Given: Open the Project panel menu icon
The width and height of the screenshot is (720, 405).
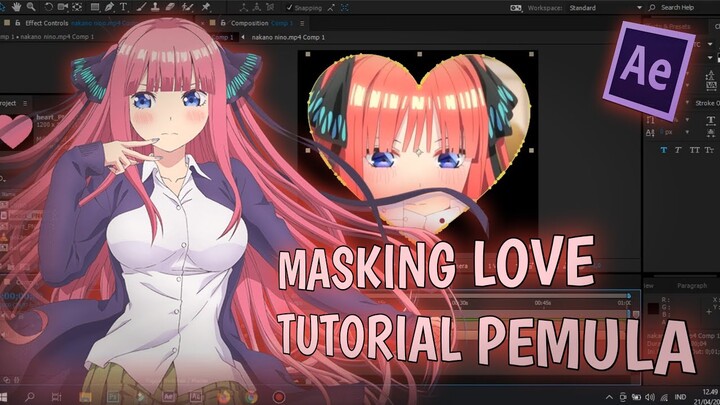Looking at the screenshot, I should (x=25, y=103).
